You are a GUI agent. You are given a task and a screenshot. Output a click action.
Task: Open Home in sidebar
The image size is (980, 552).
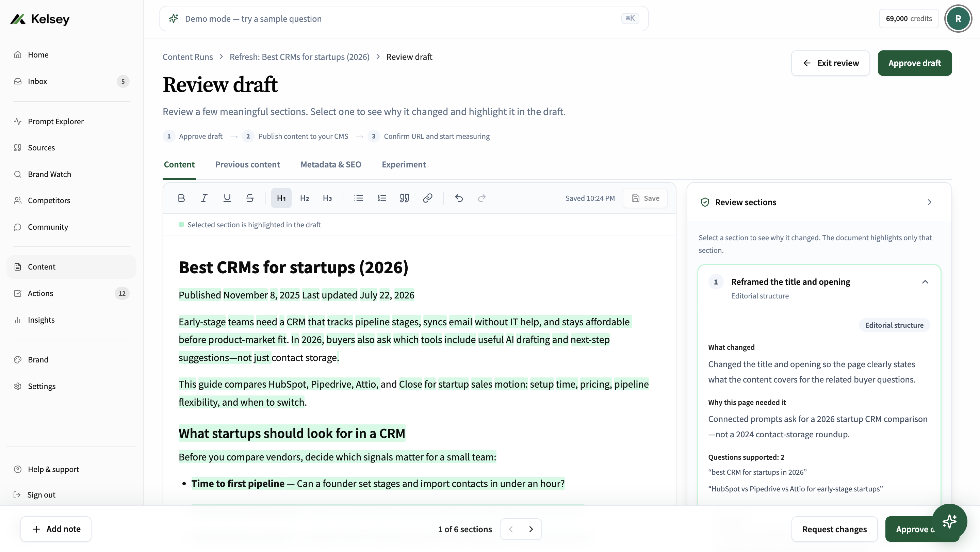[71, 55]
